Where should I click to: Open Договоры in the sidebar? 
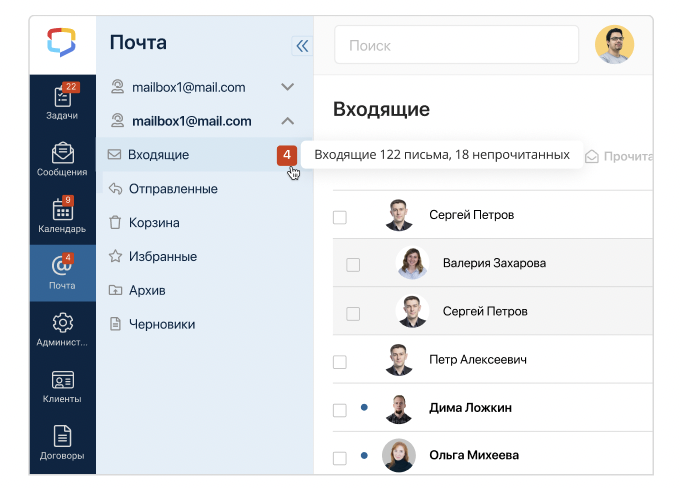(62, 443)
